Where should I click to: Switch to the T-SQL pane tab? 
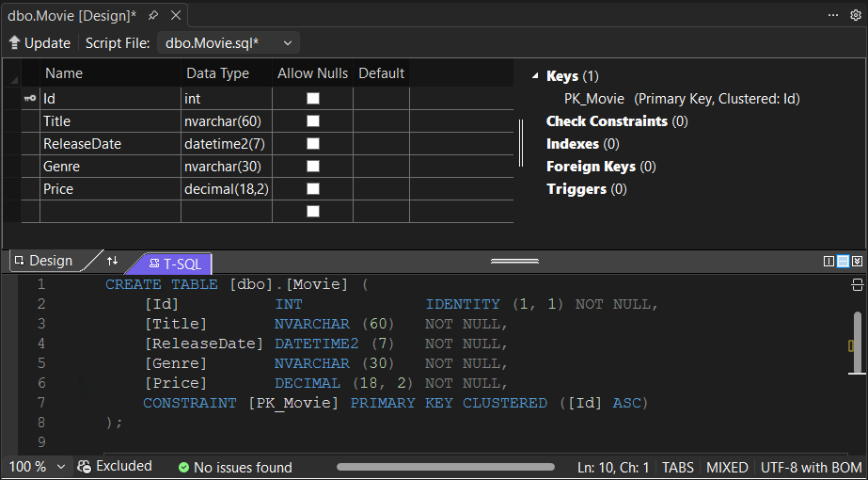[175, 264]
